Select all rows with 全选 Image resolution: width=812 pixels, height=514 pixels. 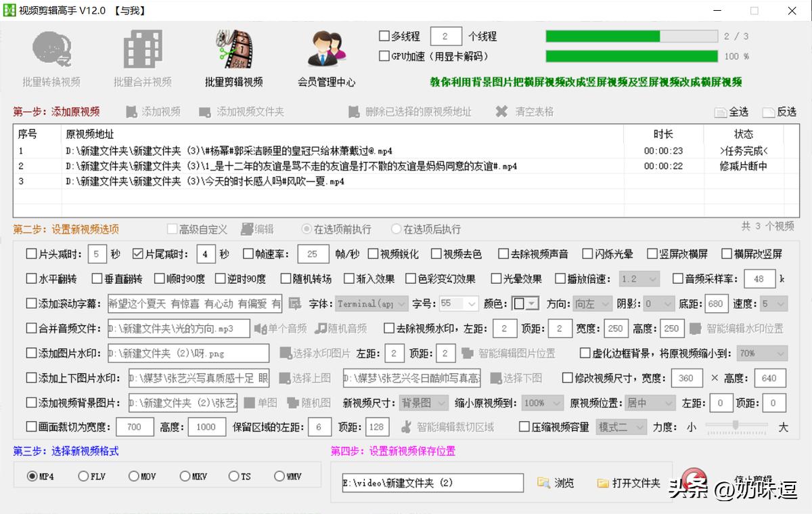[729, 112]
